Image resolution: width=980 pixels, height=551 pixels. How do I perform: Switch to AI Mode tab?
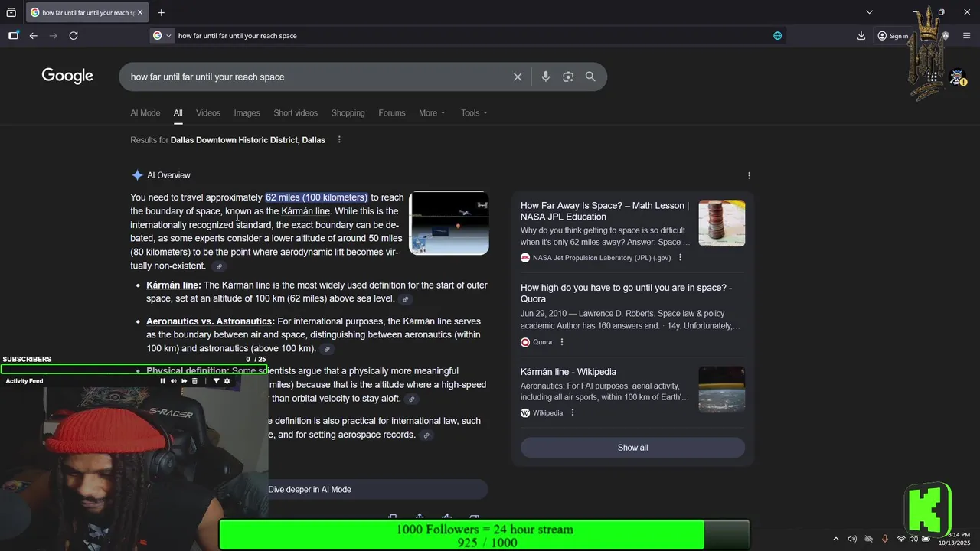tap(145, 112)
